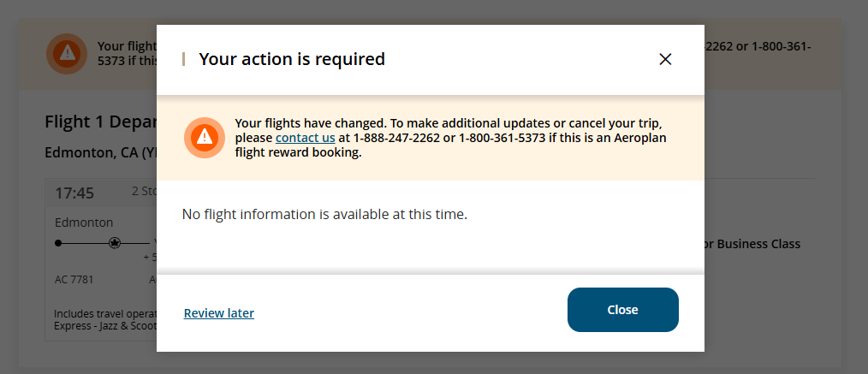
Task: Choose the "Review later" link
Action: (218, 313)
